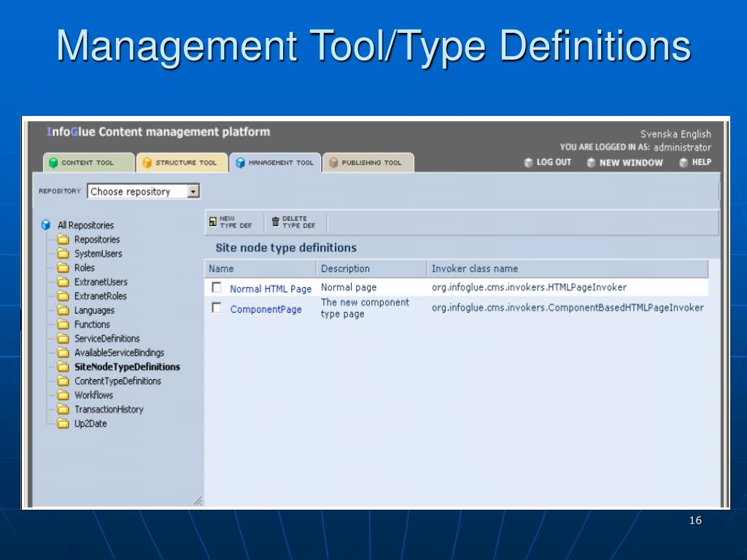747x560 pixels.
Task: Click the SiteNodeTypeDefinitions folder icon
Action: (x=63, y=367)
